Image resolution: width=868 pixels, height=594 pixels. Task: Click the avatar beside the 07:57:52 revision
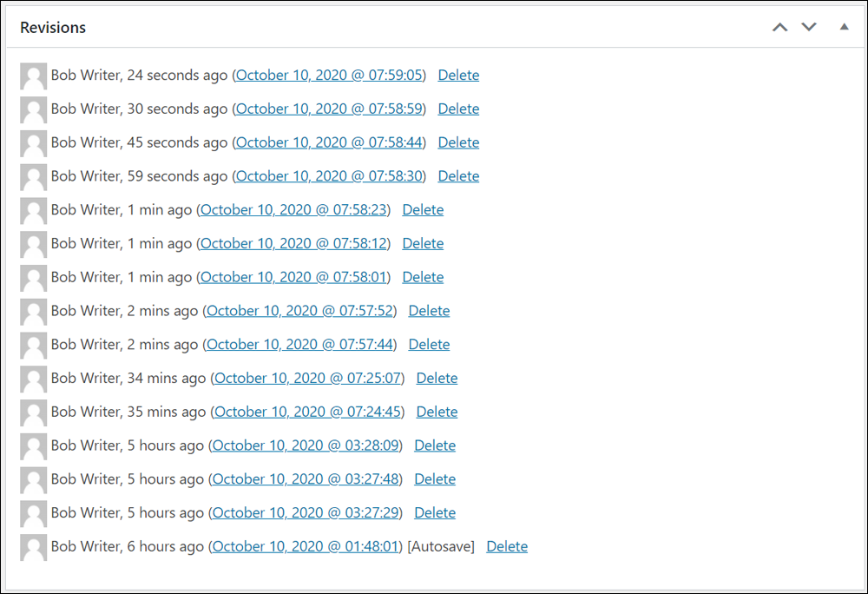[33, 313]
